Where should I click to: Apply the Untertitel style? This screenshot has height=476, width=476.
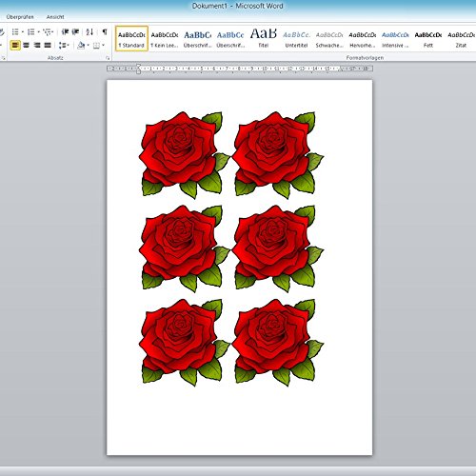pyautogui.click(x=296, y=39)
